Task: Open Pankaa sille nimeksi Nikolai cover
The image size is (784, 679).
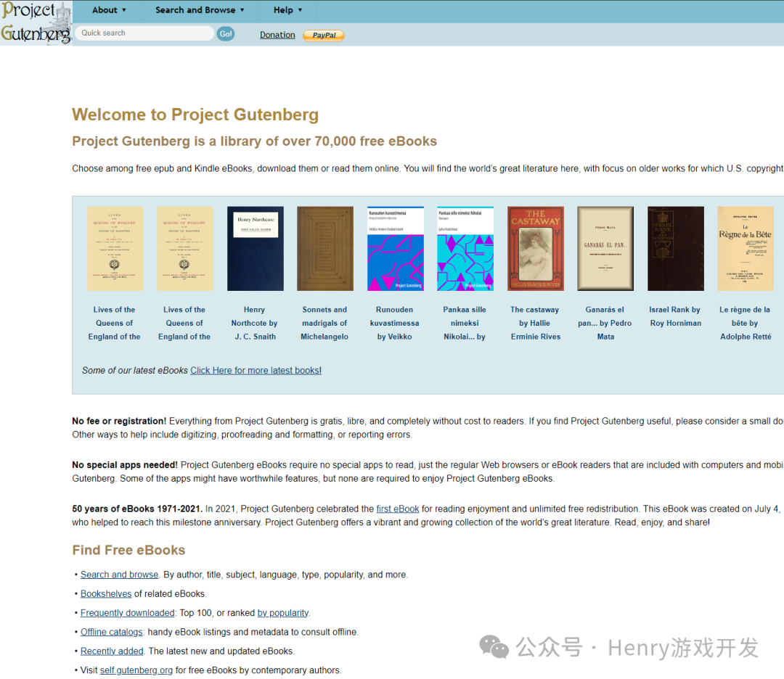Action: [x=465, y=248]
